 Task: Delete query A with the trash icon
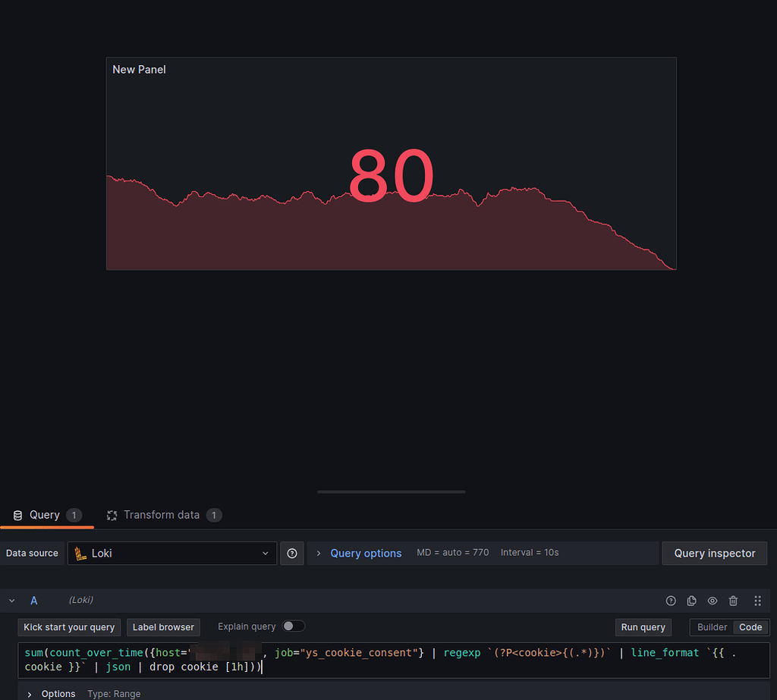click(x=733, y=600)
